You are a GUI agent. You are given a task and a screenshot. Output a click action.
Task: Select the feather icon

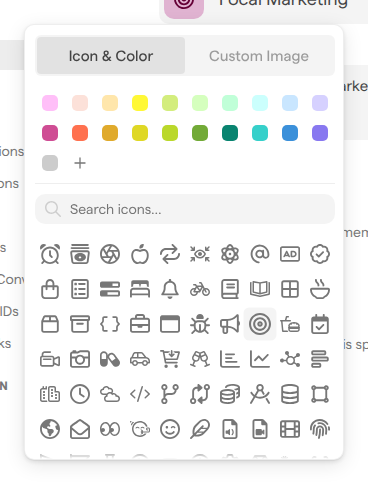coord(200,429)
